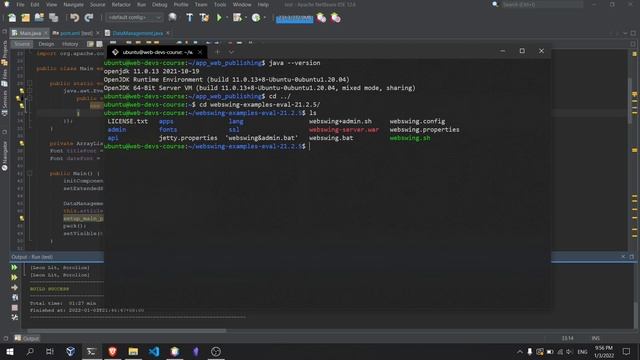
Task: Open the Edit menu
Action: pos(35,4)
